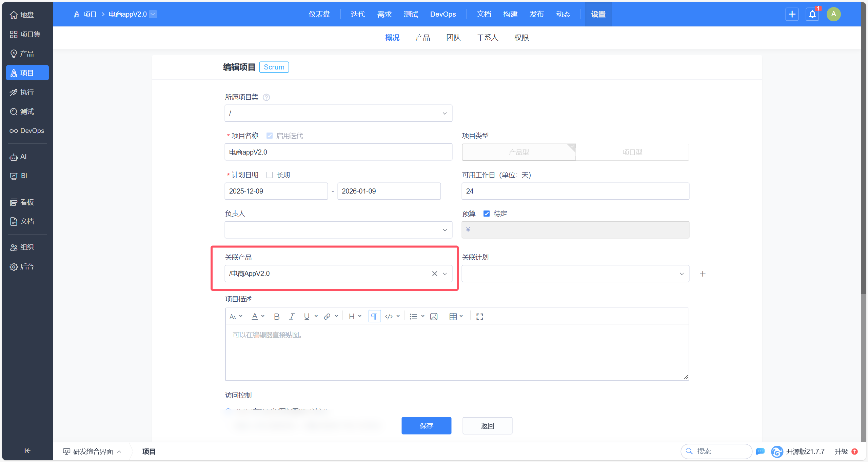Click the plus quick-create icon in header
The width and height of the screenshot is (868, 462).
792,14
